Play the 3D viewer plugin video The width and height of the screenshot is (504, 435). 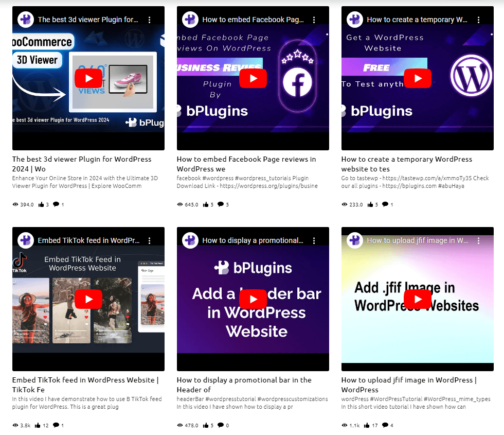click(x=88, y=78)
